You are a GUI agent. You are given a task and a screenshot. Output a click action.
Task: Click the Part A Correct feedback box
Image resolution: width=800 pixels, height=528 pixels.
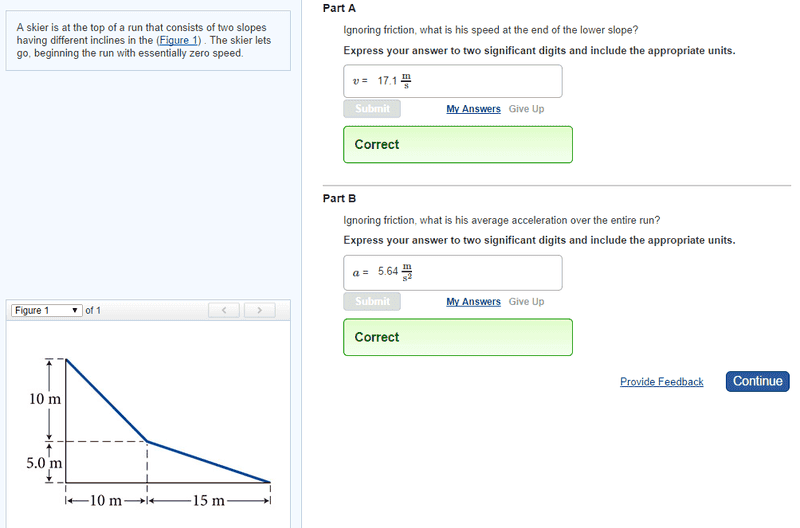coord(458,144)
